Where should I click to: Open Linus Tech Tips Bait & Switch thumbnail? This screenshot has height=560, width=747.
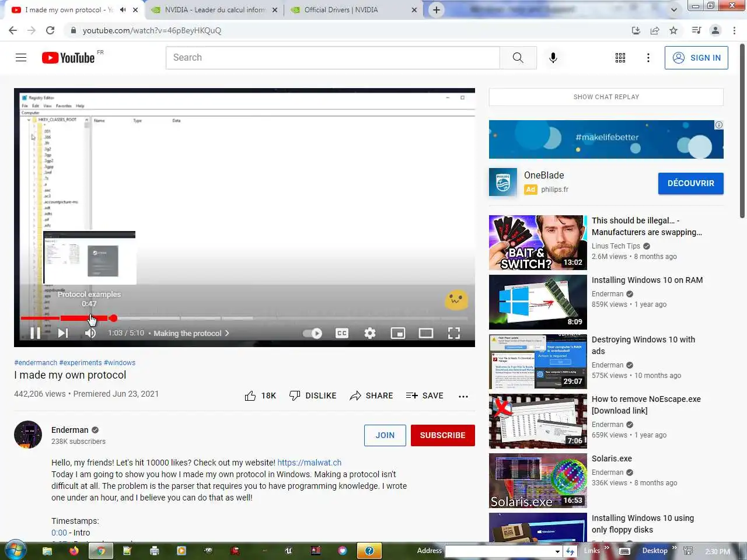tap(537, 243)
